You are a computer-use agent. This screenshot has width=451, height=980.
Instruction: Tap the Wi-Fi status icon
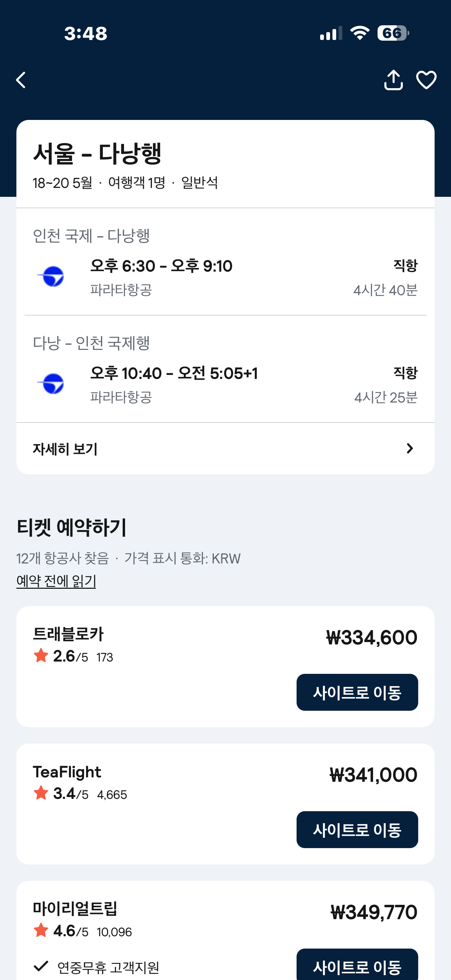tap(359, 33)
